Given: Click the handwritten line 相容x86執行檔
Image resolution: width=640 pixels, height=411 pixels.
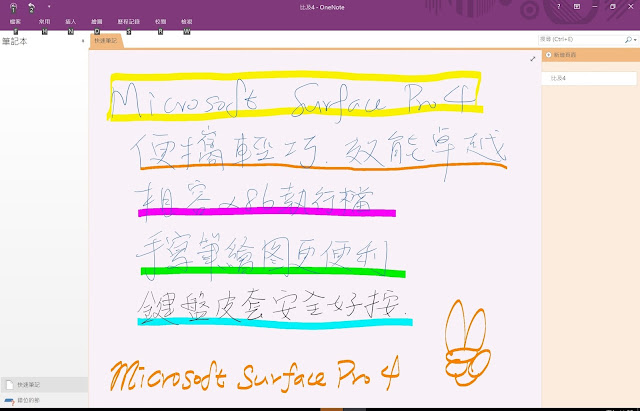Looking at the screenshot, I should point(255,200).
